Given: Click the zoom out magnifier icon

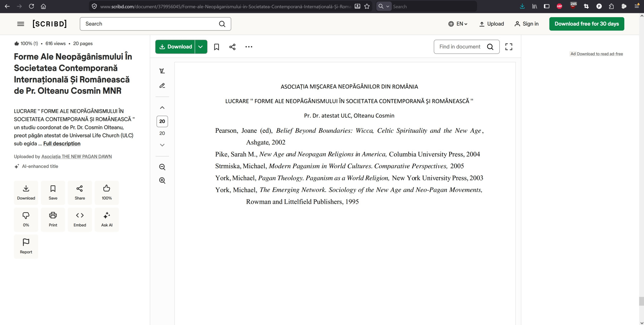Looking at the screenshot, I should (162, 167).
